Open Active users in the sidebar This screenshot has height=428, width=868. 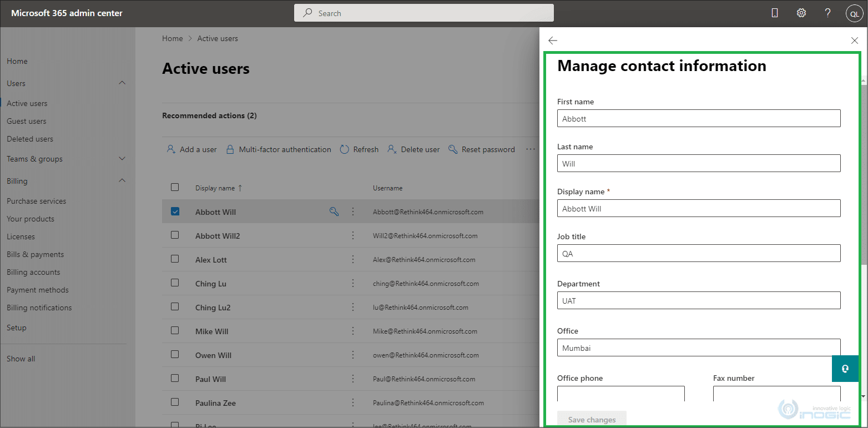click(27, 103)
